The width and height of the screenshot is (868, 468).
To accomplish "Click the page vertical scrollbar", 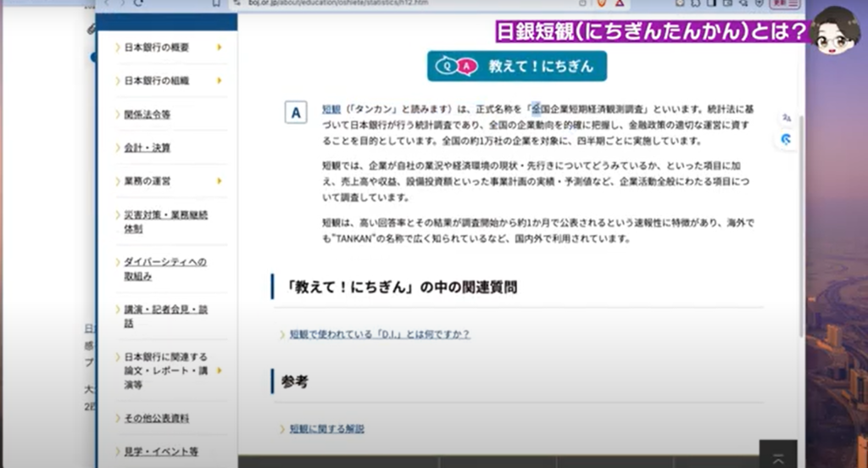I will (x=801, y=225).
